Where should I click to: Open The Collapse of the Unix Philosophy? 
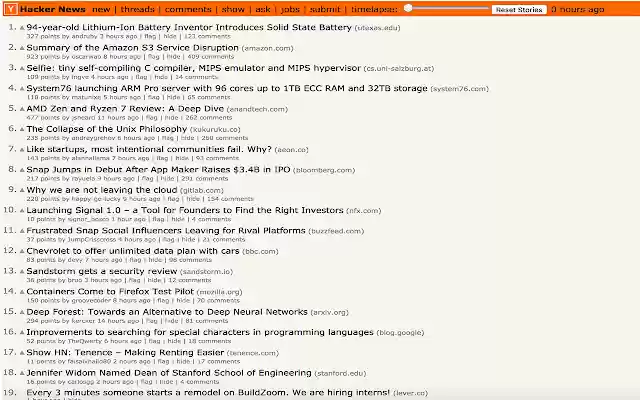107,129
